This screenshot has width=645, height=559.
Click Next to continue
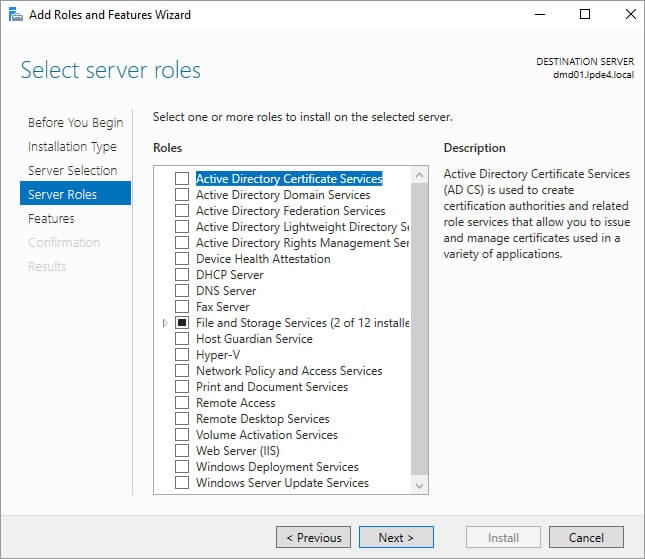[x=396, y=537]
